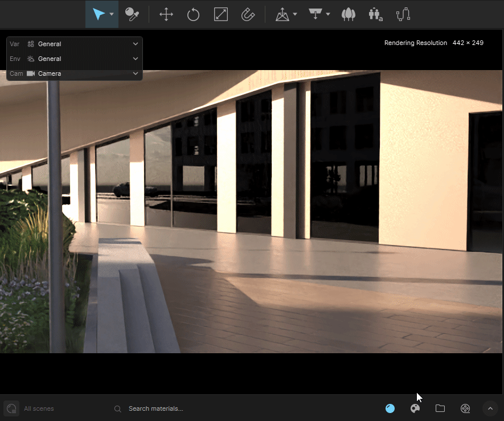The height and width of the screenshot is (421, 504).
Task: Select the drop-to-surface tool
Action: coord(315,14)
